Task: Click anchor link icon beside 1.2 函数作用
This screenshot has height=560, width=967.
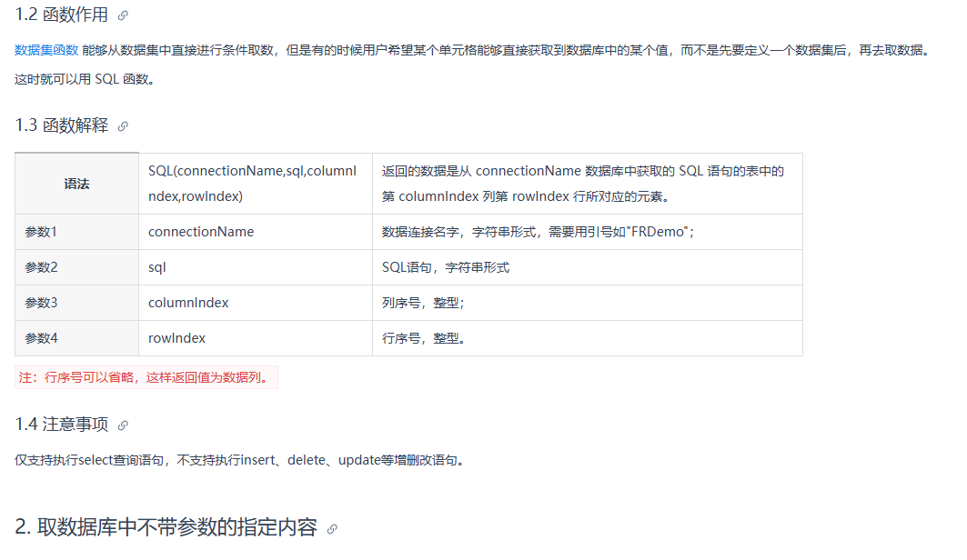Action: pyautogui.click(x=123, y=15)
